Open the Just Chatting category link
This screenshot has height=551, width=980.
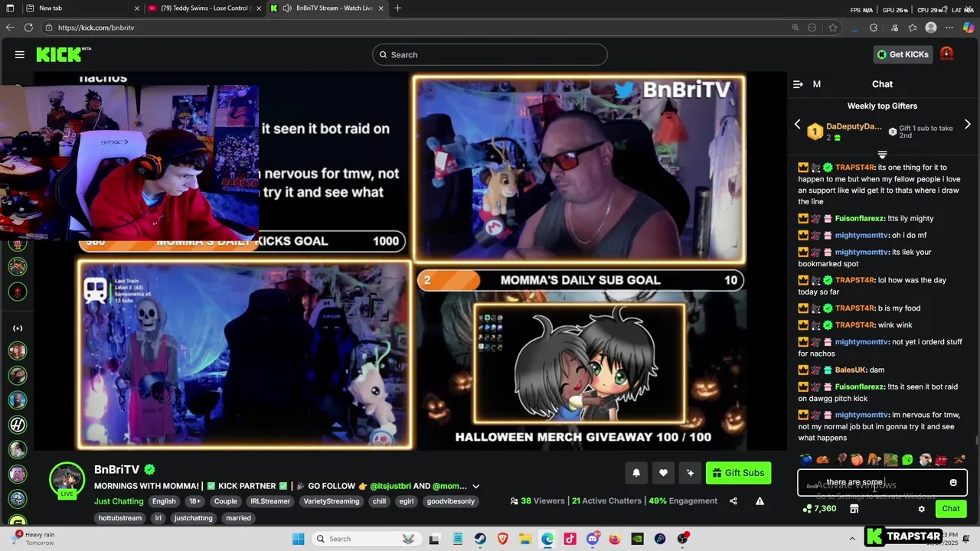click(119, 501)
